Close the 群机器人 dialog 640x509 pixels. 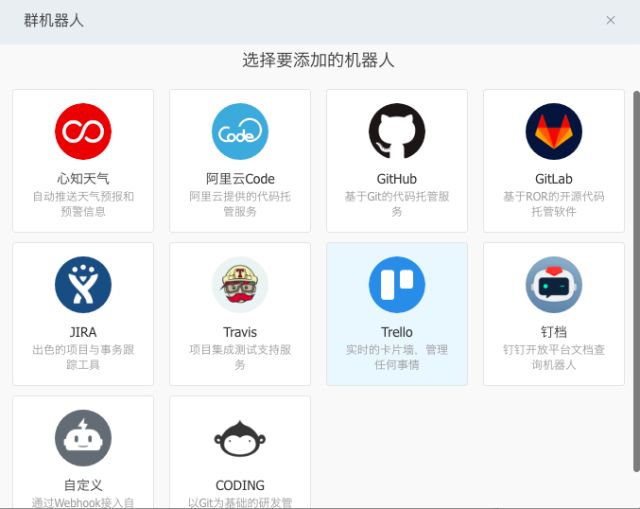point(611,20)
